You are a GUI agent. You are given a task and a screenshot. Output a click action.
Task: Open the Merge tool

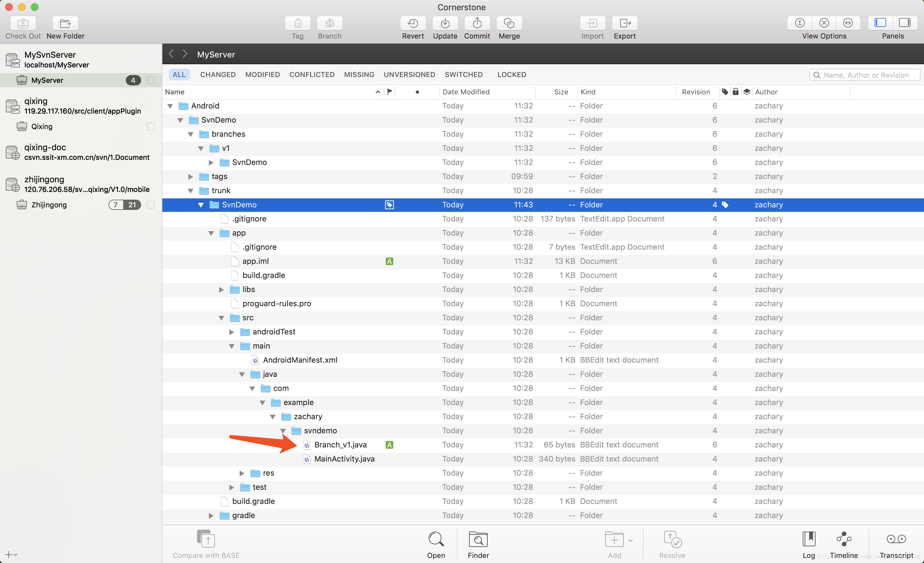pos(509,23)
